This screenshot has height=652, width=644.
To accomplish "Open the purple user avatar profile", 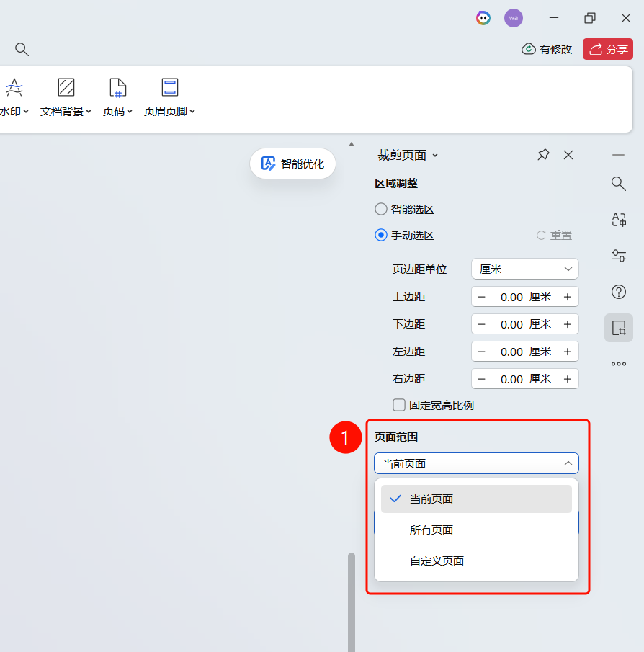I will pos(514,18).
